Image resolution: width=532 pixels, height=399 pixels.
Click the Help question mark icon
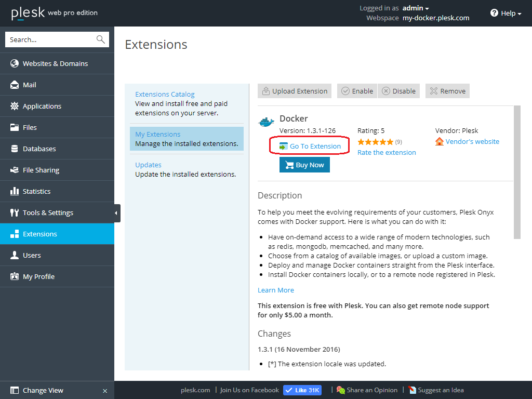coord(494,13)
